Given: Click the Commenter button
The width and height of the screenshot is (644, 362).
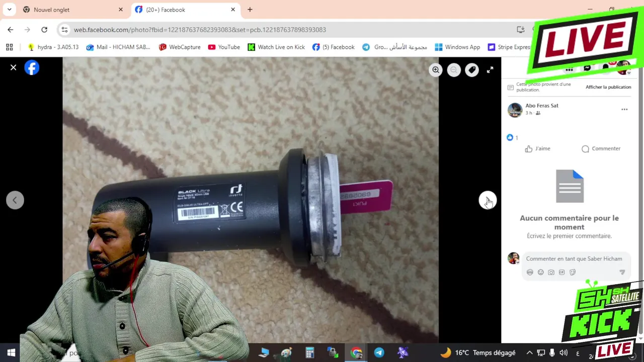Looking at the screenshot, I should pyautogui.click(x=601, y=149).
